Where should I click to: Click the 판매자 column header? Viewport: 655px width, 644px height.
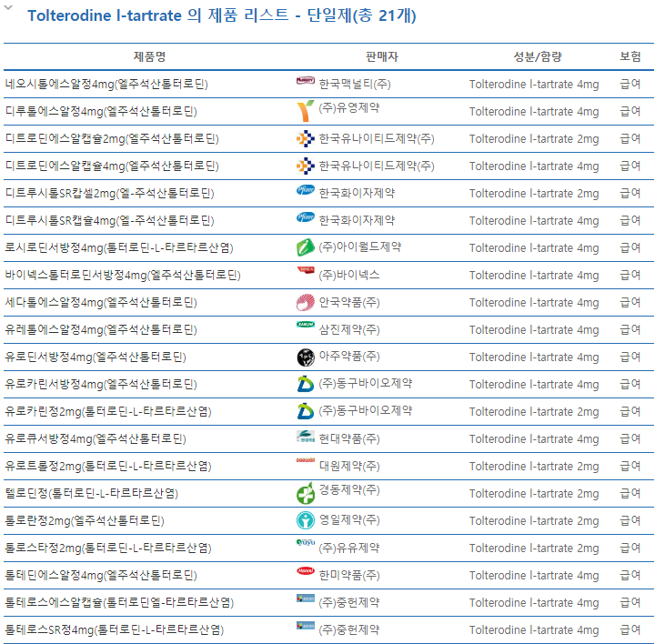coord(382,56)
